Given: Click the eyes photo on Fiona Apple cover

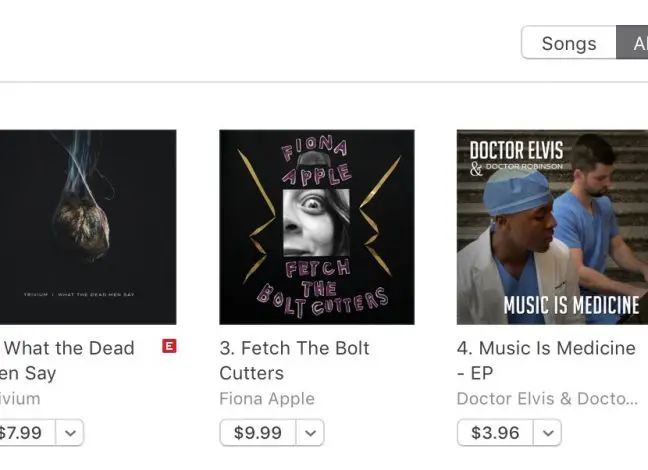Looking at the screenshot, I should pos(317,220).
